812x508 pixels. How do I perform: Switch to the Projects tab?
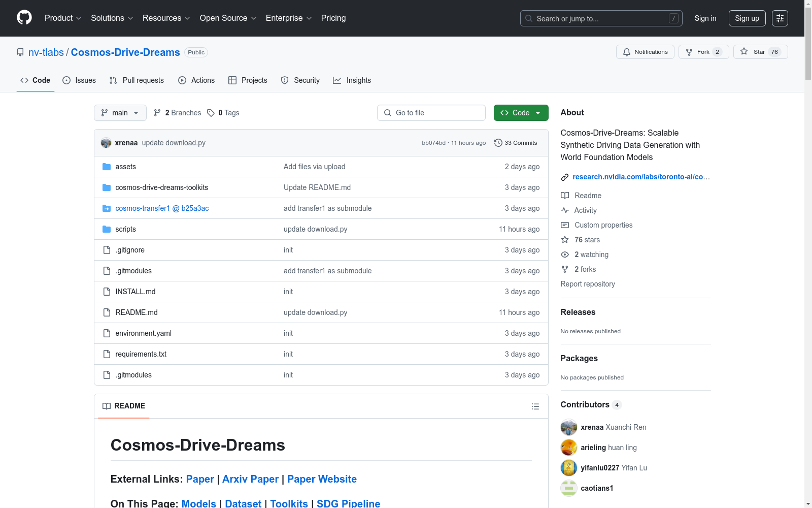point(248,80)
